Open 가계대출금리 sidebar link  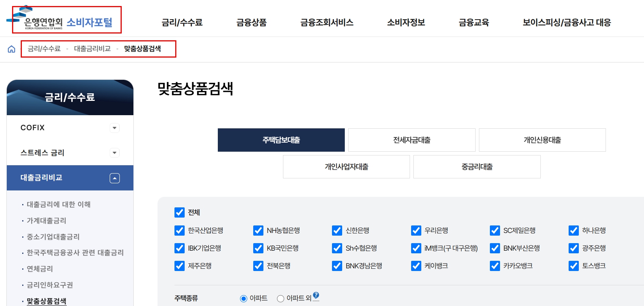pos(46,221)
